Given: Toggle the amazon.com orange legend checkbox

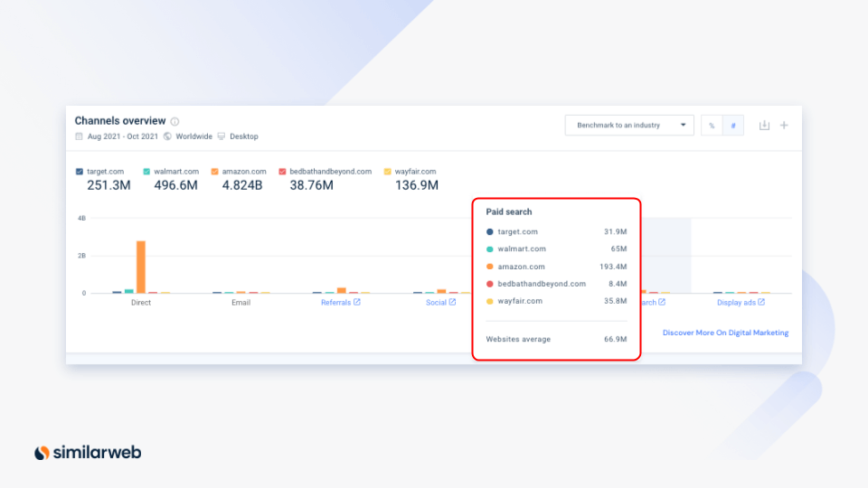Looking at the screenshot, I should pos(214,171).
